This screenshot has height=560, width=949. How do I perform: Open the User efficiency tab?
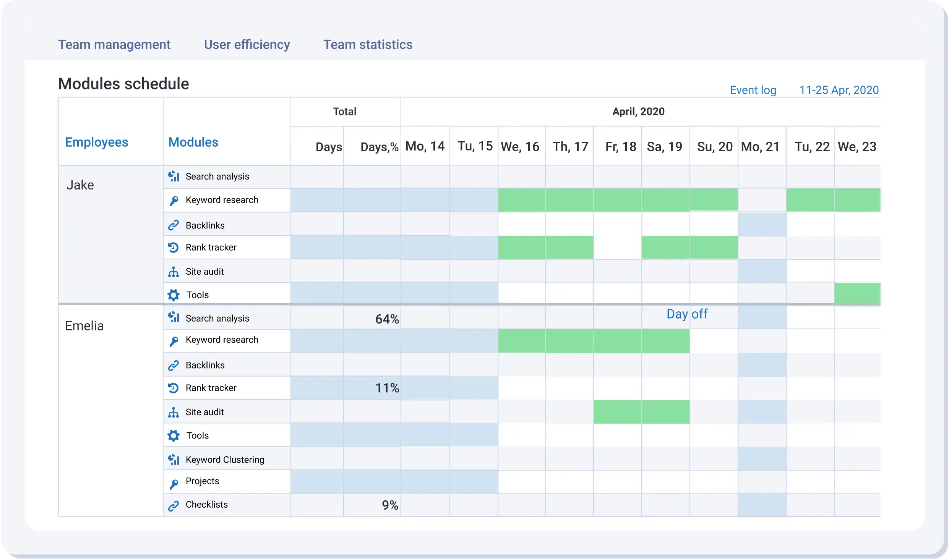(x=247, y=45)
